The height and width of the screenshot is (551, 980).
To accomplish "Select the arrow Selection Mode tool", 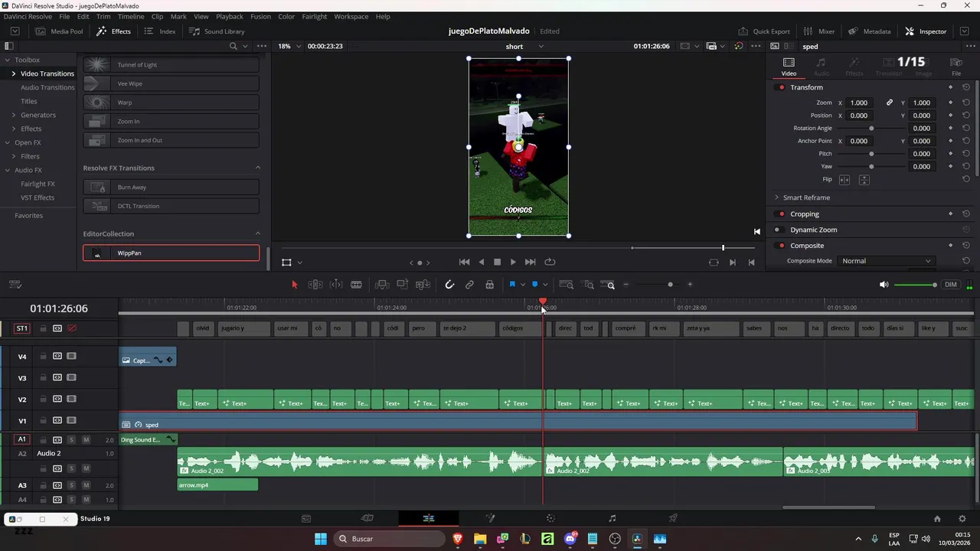I will click(295, 285).
